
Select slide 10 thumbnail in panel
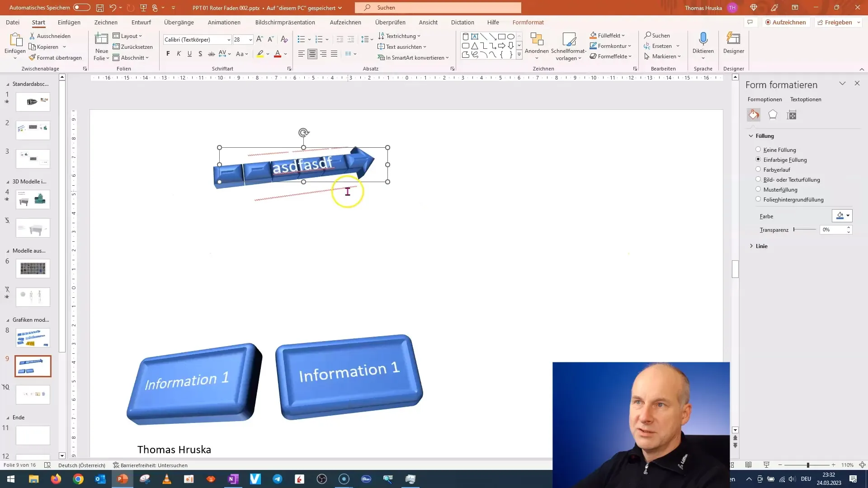(x=32, y=394)
